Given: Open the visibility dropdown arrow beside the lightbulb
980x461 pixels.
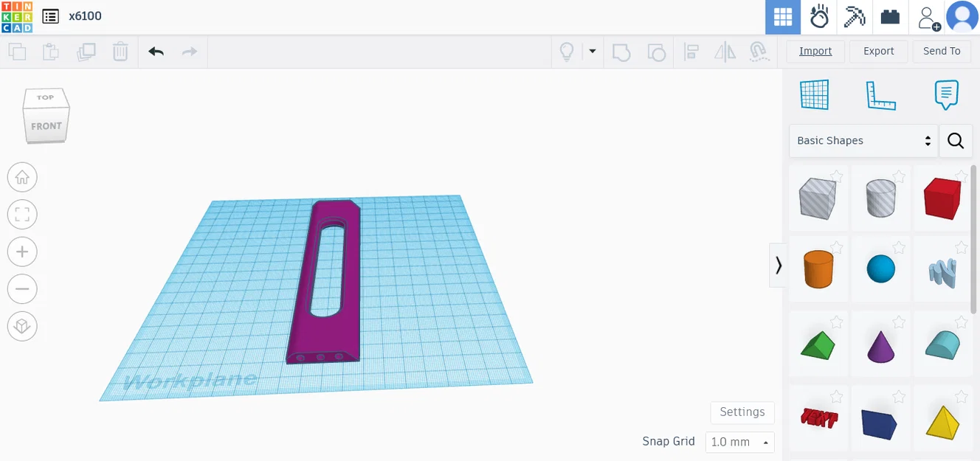Looking at the screenshot, I should 592,52.
